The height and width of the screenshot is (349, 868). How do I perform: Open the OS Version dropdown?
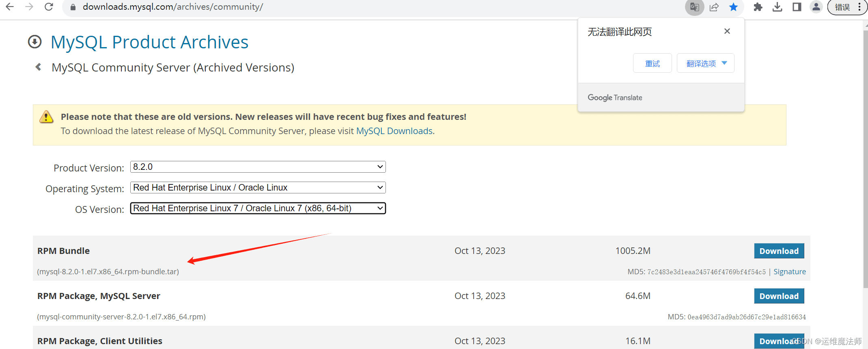point(258,208)
